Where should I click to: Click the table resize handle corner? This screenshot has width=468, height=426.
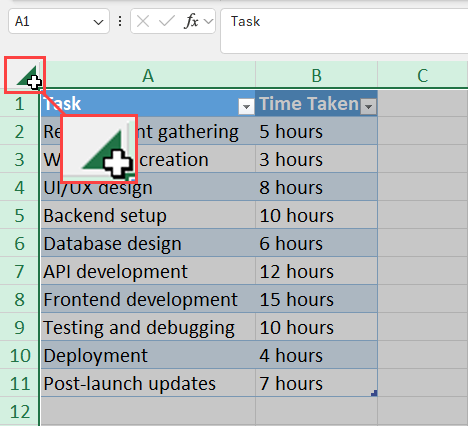point(374,393)
